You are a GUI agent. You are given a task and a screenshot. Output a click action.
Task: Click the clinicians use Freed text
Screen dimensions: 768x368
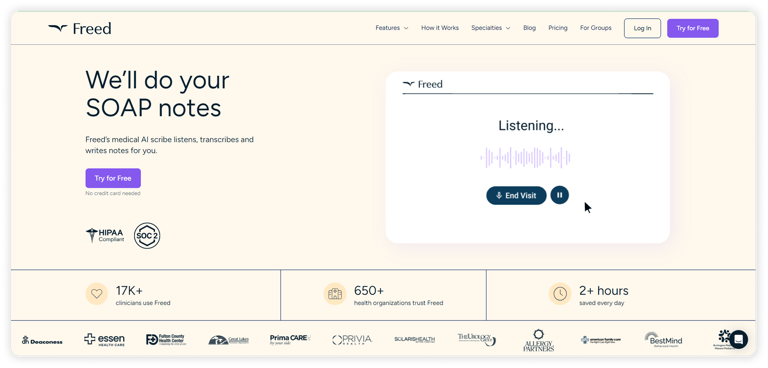143,303
